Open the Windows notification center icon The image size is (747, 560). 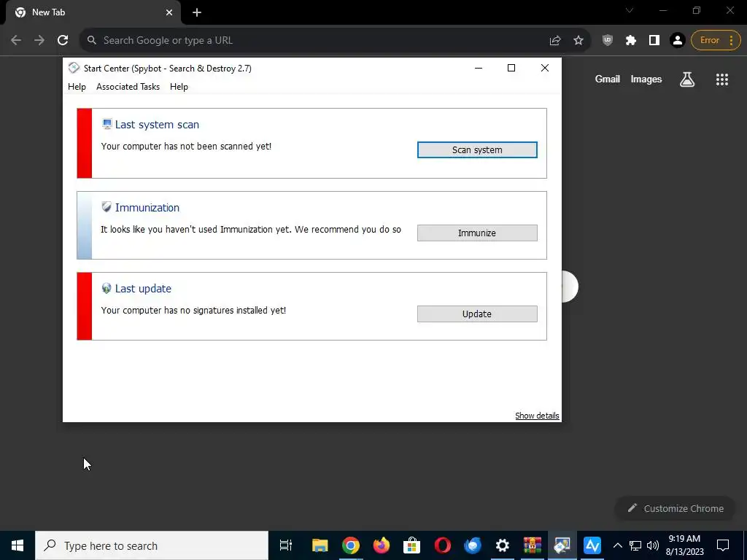pyautogui.click(x=723, y=545)
